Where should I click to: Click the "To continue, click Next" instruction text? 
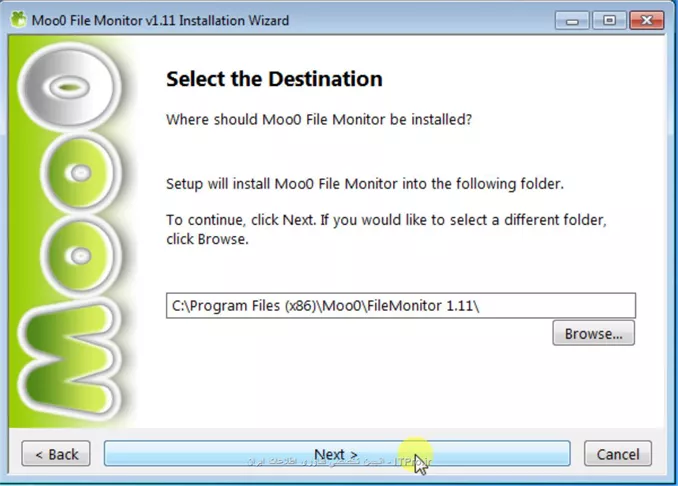(387, 229)
